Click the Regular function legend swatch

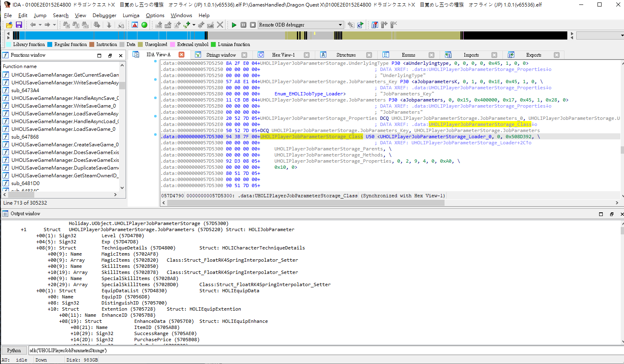50,44
